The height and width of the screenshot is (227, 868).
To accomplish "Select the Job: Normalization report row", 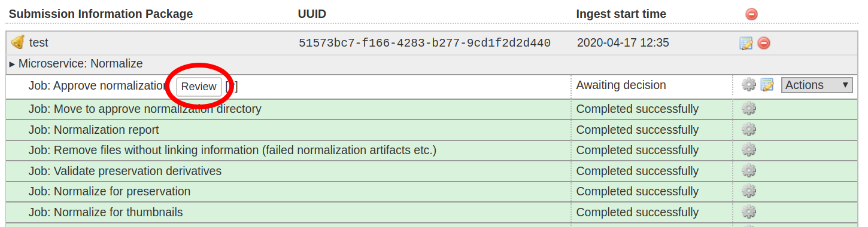I will [432, 130].
